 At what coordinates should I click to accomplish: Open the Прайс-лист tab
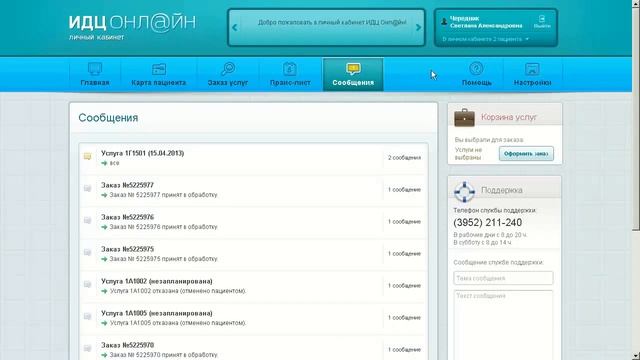(290, 74)
